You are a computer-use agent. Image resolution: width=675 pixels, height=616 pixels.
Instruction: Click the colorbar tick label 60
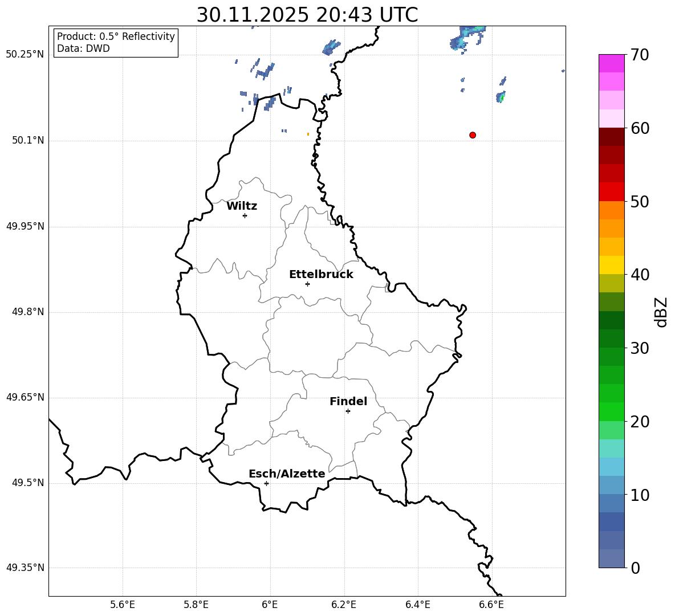[640, 128]
